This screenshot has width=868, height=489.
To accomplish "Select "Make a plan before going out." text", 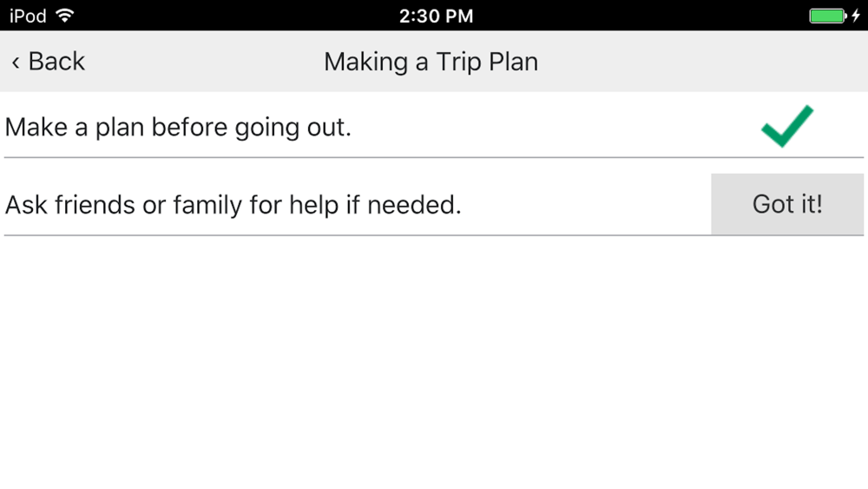I will tap(178, 128).
